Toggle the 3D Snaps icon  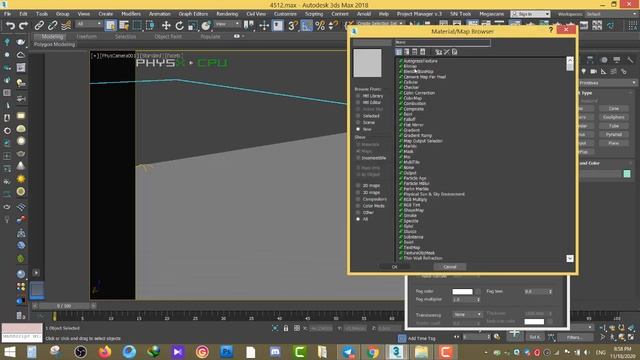tap(293, 25)
